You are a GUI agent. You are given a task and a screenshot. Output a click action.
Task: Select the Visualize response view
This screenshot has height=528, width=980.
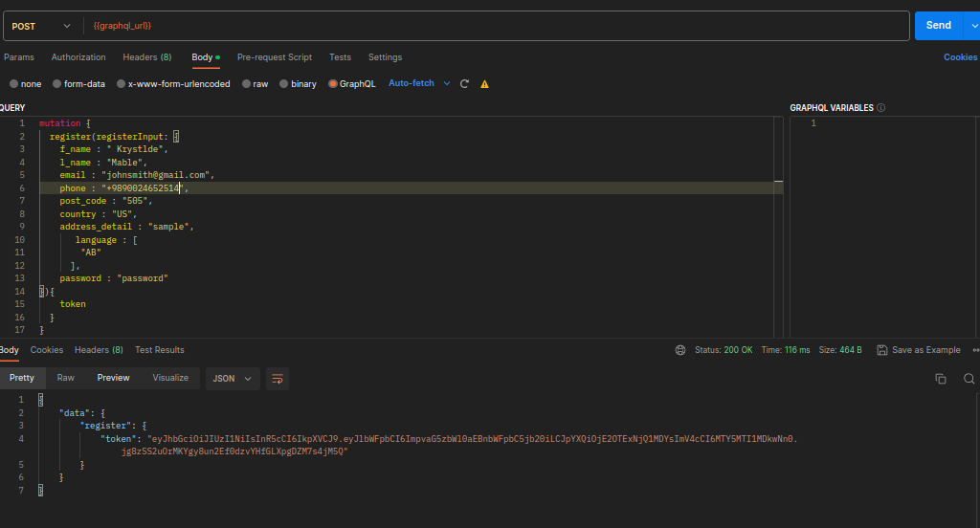coord(170,378)
